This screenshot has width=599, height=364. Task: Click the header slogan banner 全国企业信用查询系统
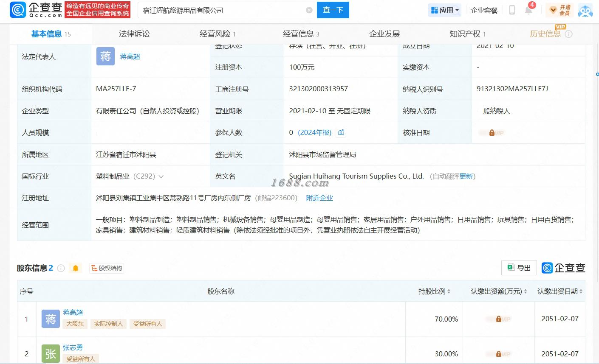(98, 10)
